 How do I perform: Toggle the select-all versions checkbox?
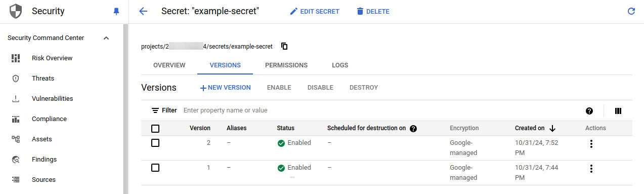pos(155,128)
